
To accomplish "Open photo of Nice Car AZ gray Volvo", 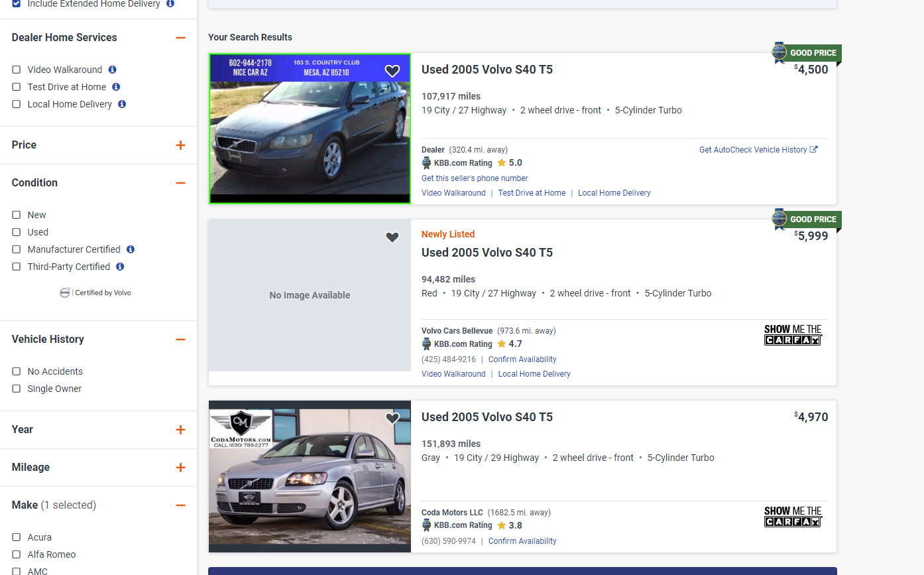I will coord(310,129).
